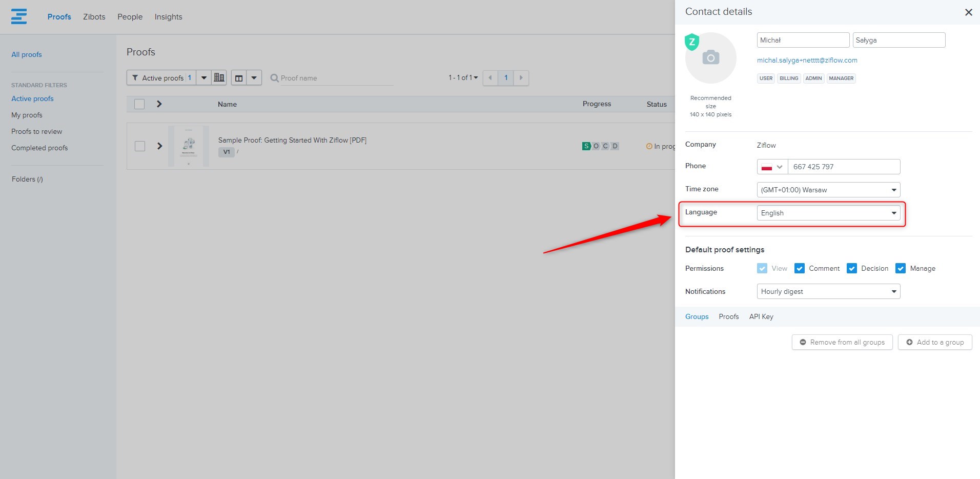This screenshot has width=980, height=479.
Task: Click the building view icon in toolbar
Action: tap(219, 77)
